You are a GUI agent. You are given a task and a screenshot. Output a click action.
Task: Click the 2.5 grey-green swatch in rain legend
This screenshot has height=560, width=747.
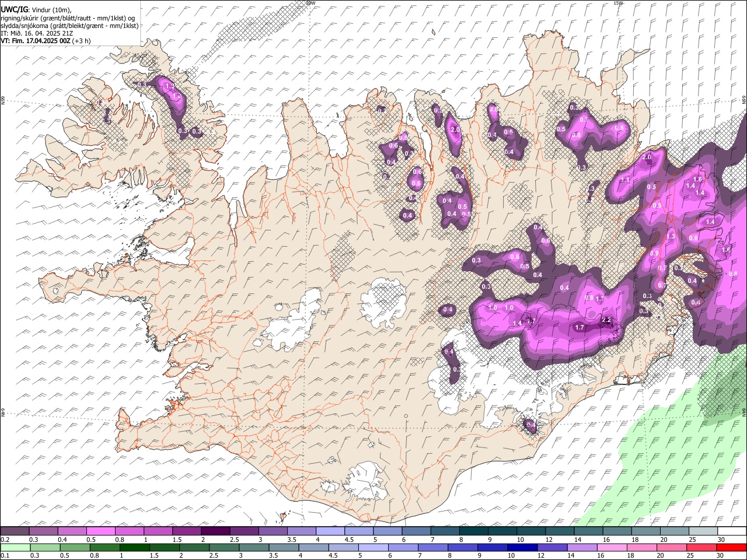coord(224,547)
